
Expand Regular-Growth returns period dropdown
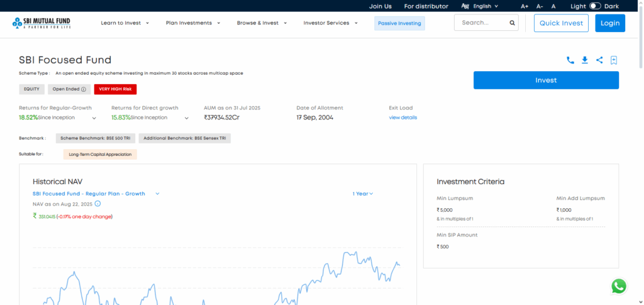(x=94, y=118)
